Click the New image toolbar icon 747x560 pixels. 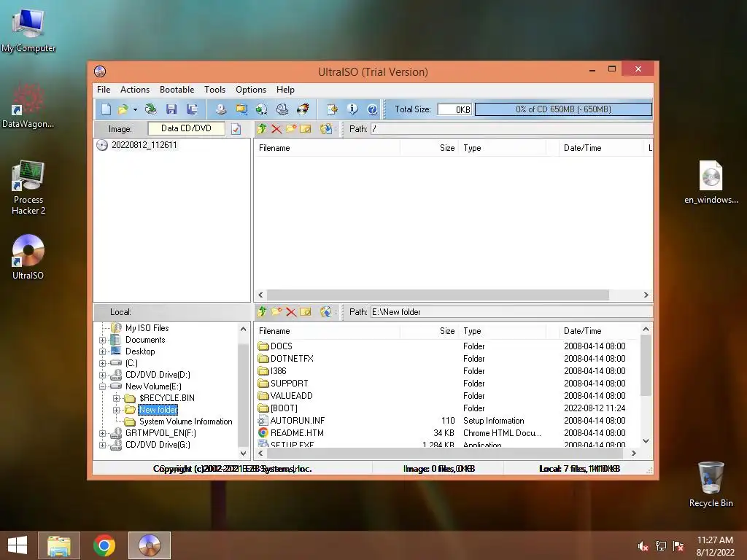click(x=106, y=109)
